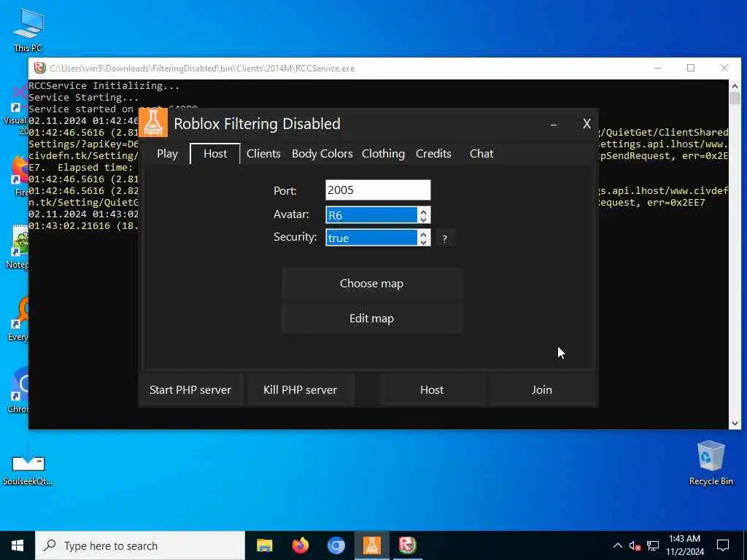Show hidden system tray icons
Screen dimensions: 747x560
click(x=617, y=545)
